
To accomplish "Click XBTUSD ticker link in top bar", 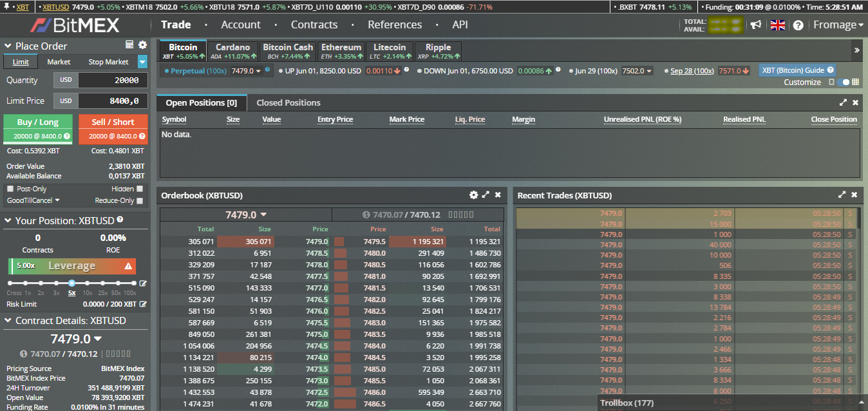I will [56, 7].
